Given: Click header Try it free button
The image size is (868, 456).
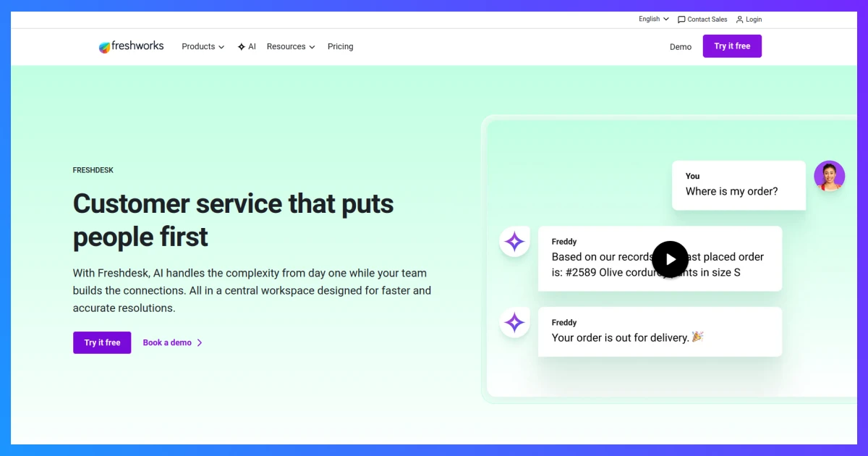Looking at the screenshot, I should [x=732, y=46].
